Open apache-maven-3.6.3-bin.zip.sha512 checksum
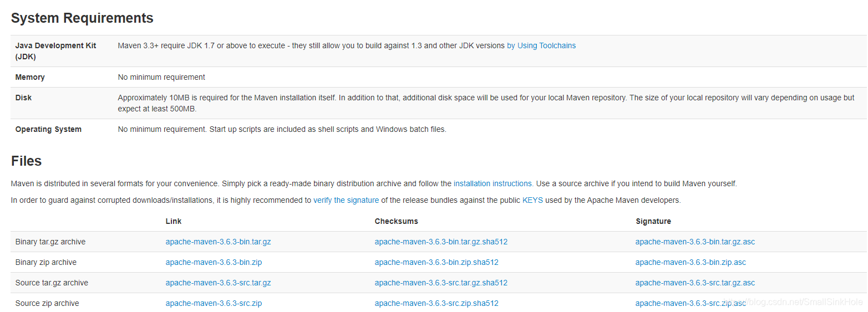Viewport: 868px width, 312px height. (x=436, y=262)
